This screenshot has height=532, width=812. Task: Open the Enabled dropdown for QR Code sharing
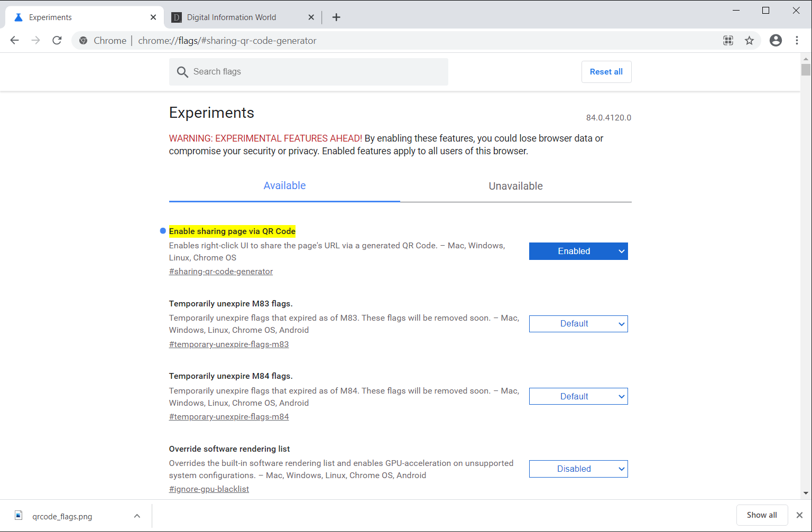point(578,251)
